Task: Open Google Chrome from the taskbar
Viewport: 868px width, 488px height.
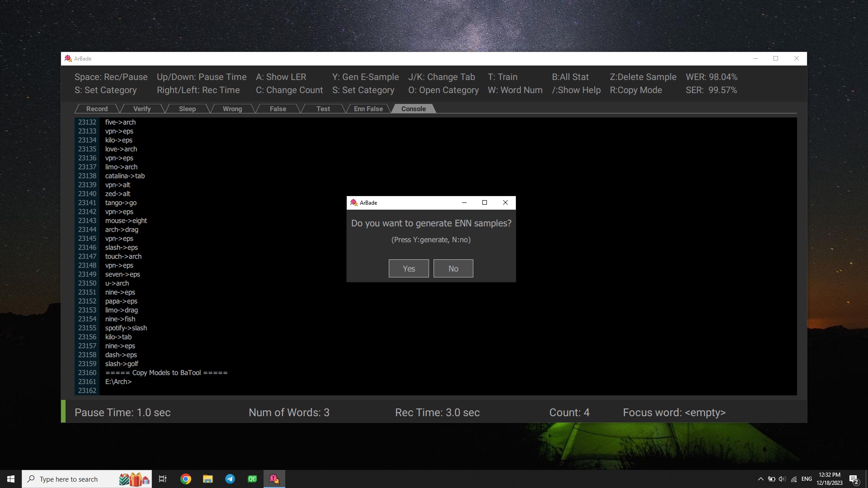Action: [x=186, y=479]
